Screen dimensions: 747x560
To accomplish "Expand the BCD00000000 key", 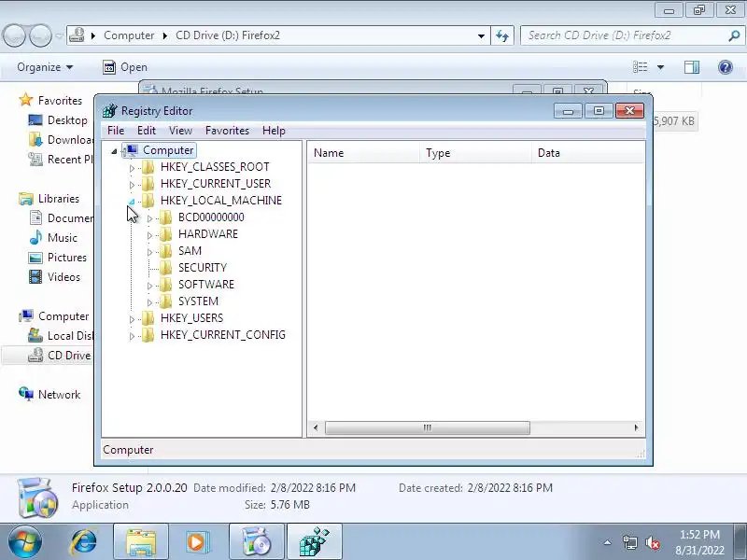I will point(149,218).
